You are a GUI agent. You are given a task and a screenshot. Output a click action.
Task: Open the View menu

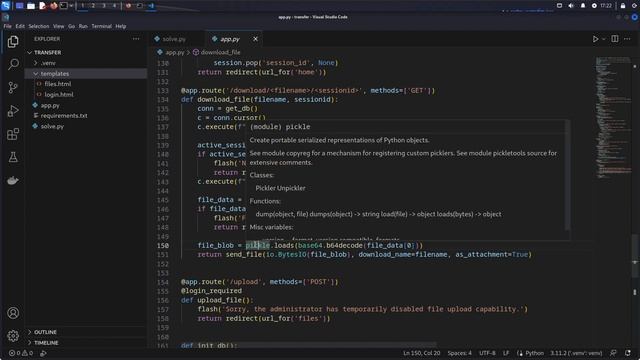pos(58,26)
